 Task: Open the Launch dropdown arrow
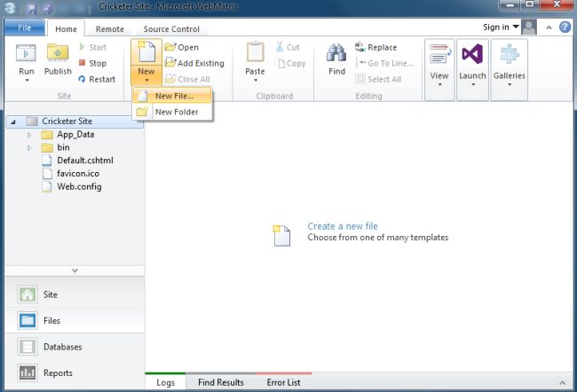point(473,84)
